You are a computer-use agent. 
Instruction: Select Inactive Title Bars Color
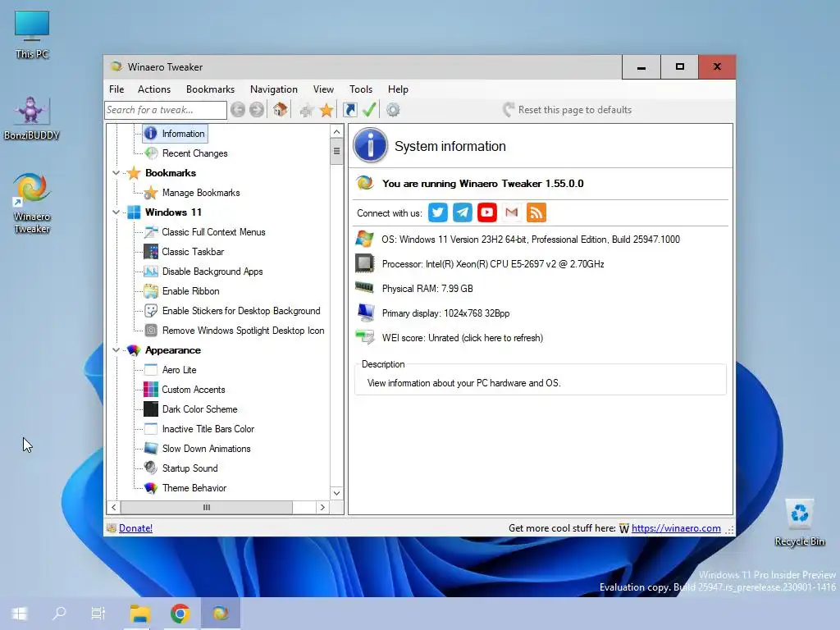tap(208, 429)
